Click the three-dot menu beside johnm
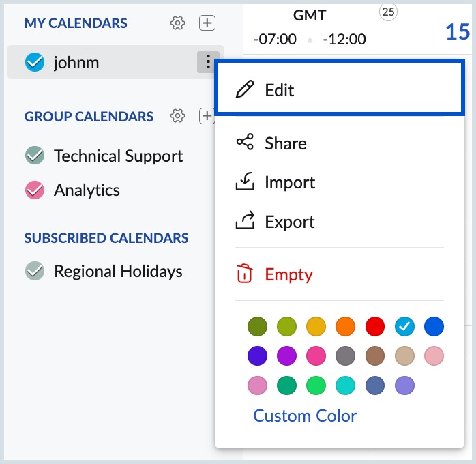476x464 pixels. (208, 62)
